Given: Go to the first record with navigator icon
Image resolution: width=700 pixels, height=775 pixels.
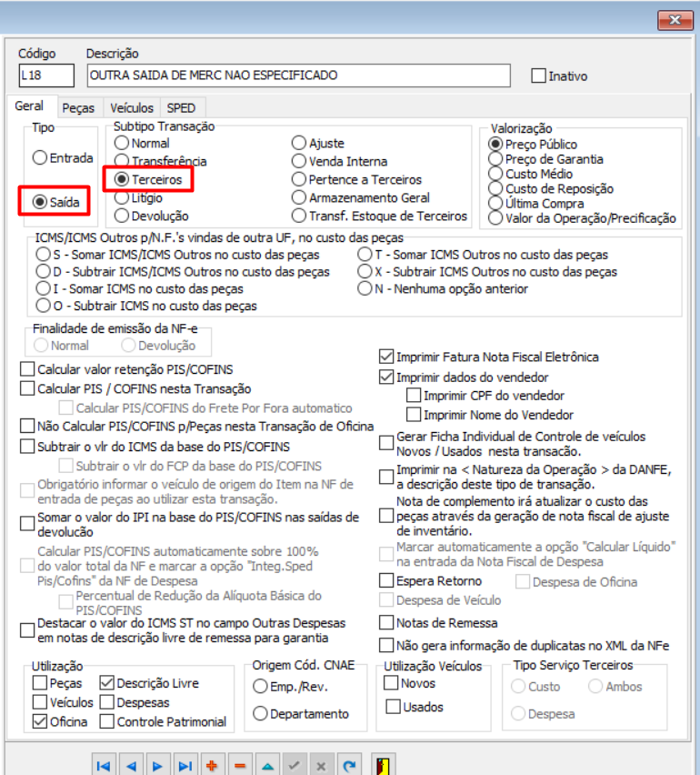Looking at the screenshot, I should click(x=104, y=766).
